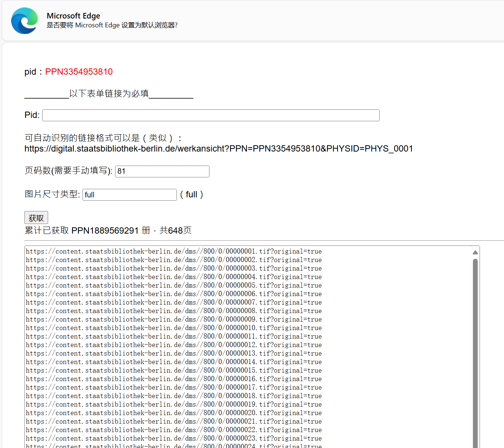Click the default browser prompt message
The width and height of the screenshot is (504, 448).
[112, 25]
